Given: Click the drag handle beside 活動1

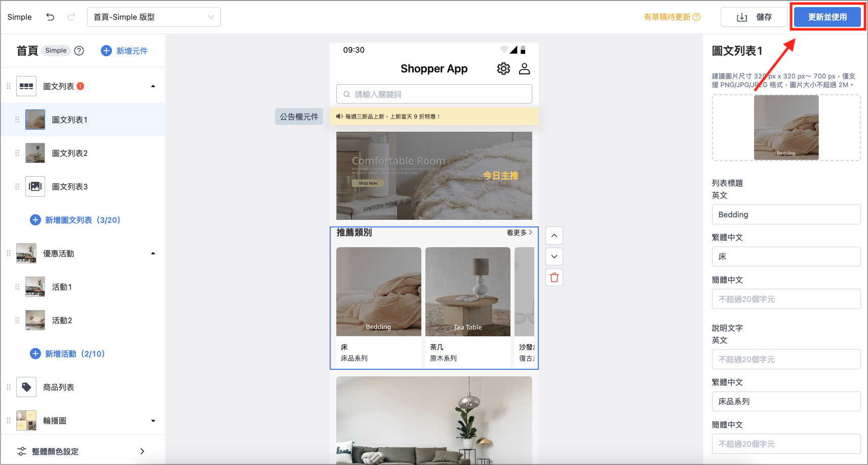Looking at the screenshot, I should point(17,287).
